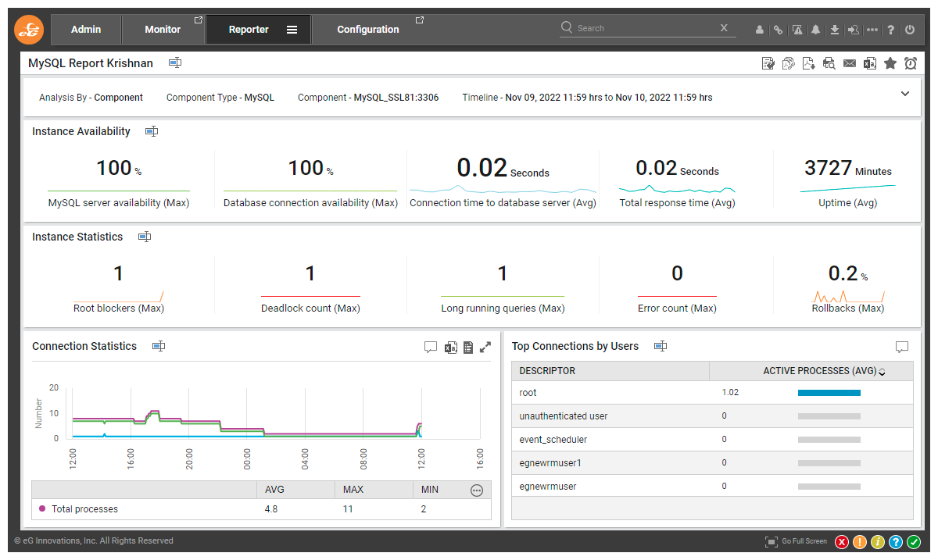
Task: Click the Error count (Max) metric
Action: point(677,288)
